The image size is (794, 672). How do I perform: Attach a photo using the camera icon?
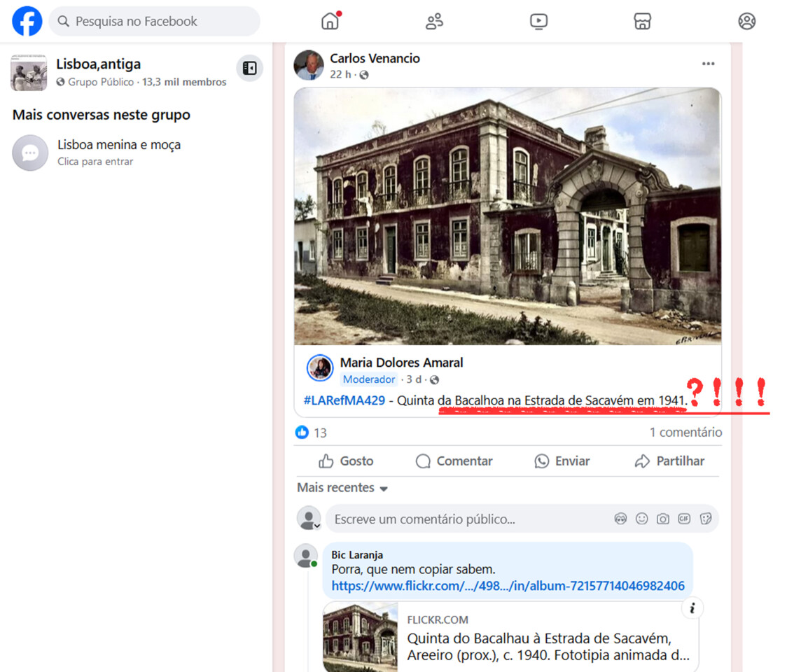[663, 519]
